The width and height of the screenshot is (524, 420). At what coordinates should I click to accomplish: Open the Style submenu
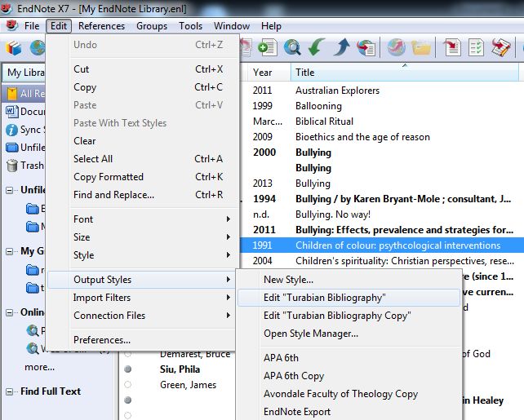pyautogui.click(x=143, y=255)
